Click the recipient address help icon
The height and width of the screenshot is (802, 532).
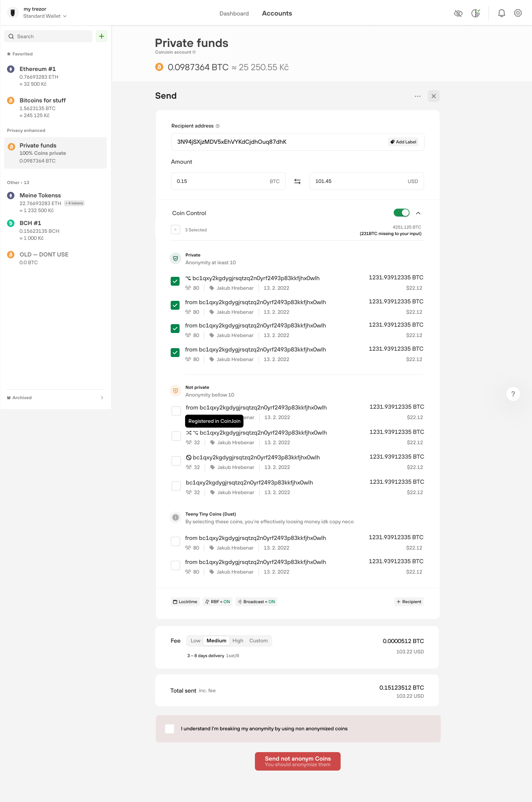coord(218,126)
